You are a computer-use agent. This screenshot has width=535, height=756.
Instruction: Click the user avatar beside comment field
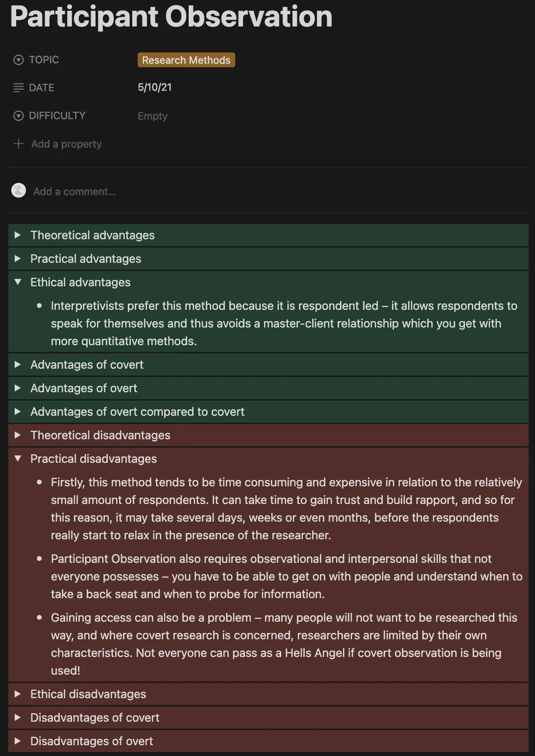tap(19, 191)
